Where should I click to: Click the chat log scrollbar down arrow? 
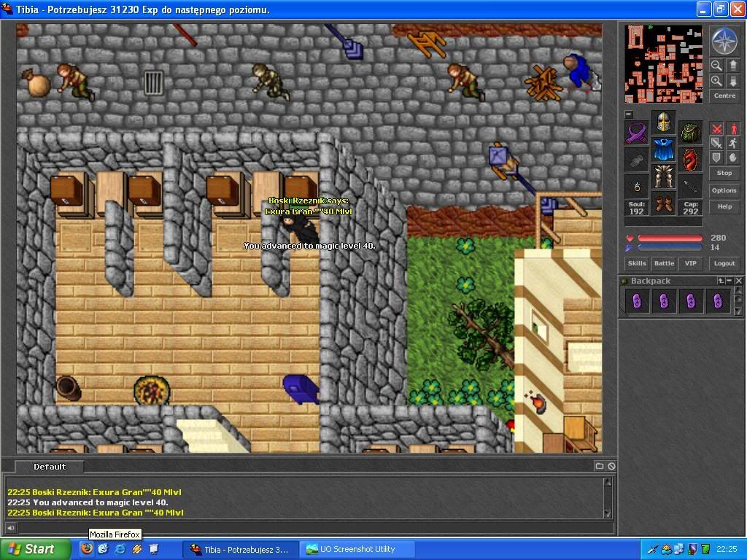[x=608, y=513]
